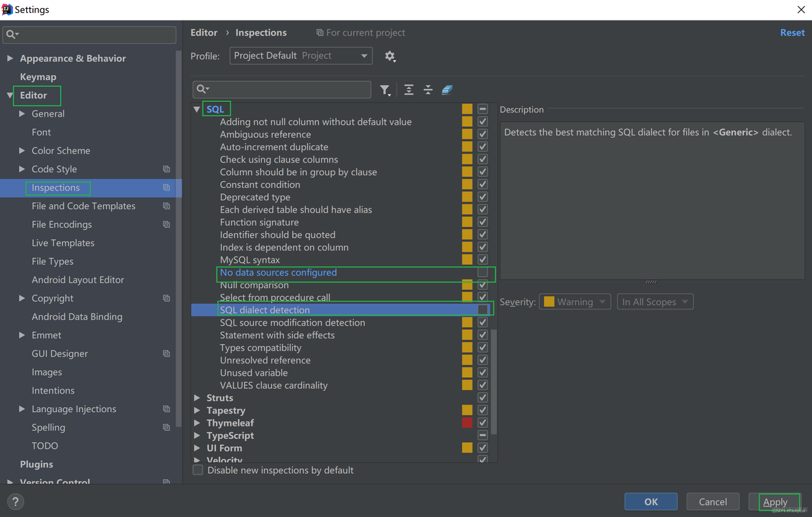The height and width of the screenshot is (517, 812).
Task: Click the Apply button
Action: (x=776, y=501)
